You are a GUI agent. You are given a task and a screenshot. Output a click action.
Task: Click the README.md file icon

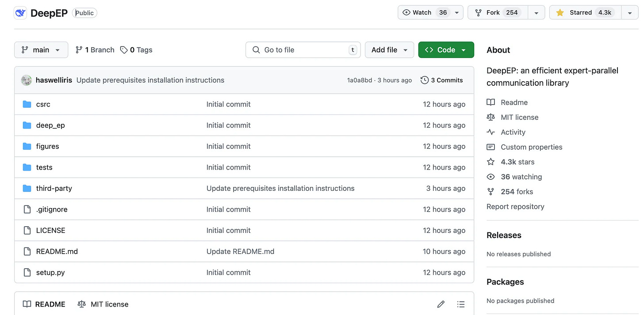click(x=27, y=251)
